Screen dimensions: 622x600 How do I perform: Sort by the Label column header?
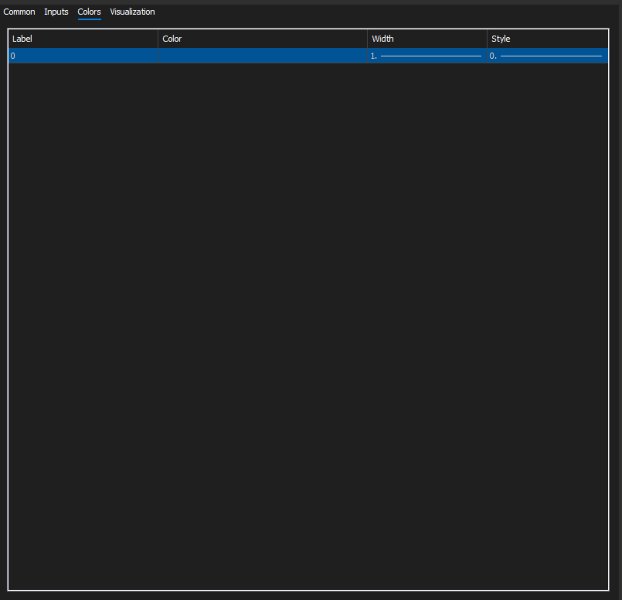coord(83,39)
